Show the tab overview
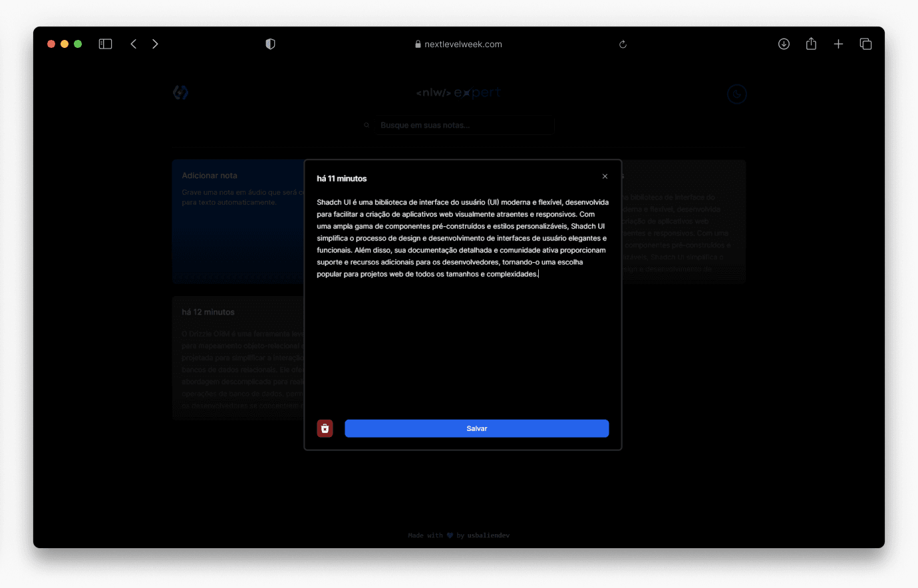The width and height of the screenshot is (918, 588). [865, 44]
